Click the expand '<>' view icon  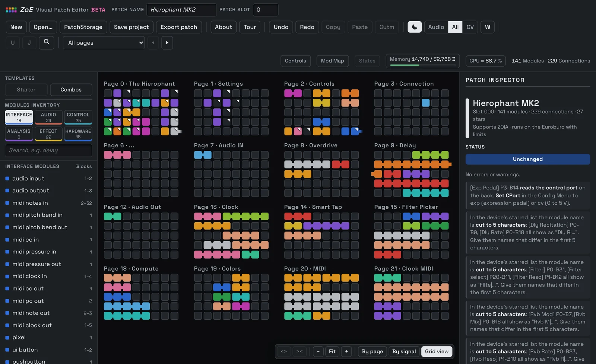[x=284, y=351]
